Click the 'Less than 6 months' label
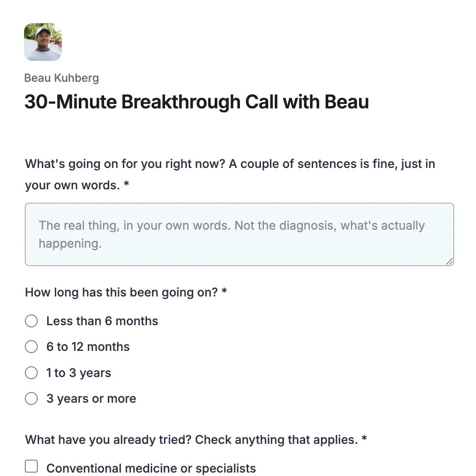This screenshot has height=476, width=476. coord(102,321)
